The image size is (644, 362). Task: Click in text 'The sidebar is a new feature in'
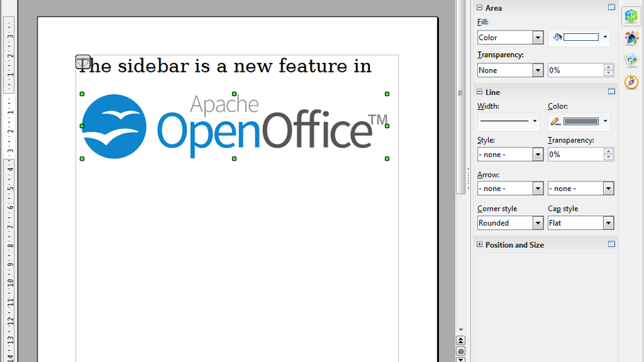pyautogui.click(x=224, y=66)
